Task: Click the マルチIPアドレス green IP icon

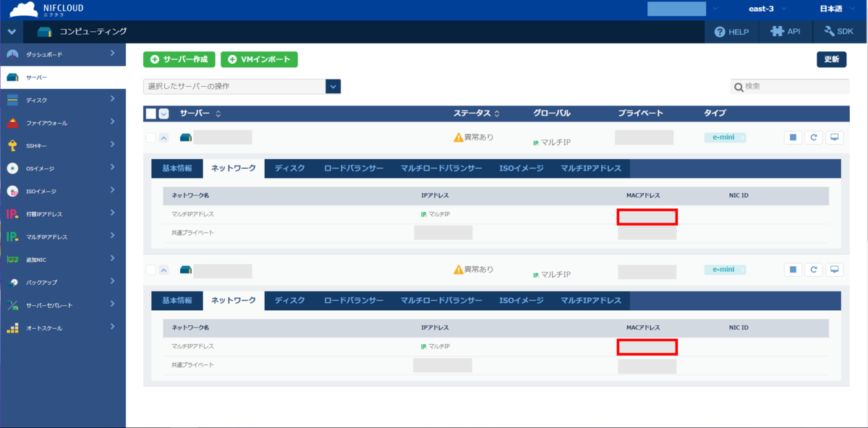Action: click(12, 236)
